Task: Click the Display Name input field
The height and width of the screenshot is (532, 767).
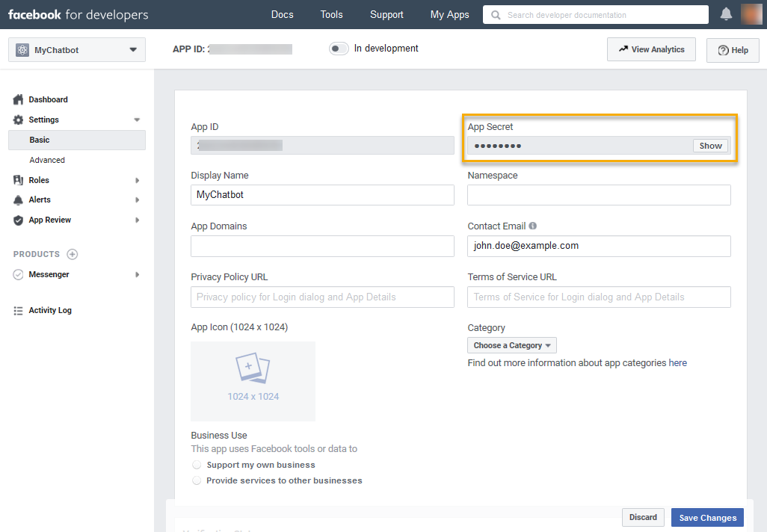Action: pyautogui.click(x=322, y=195)
